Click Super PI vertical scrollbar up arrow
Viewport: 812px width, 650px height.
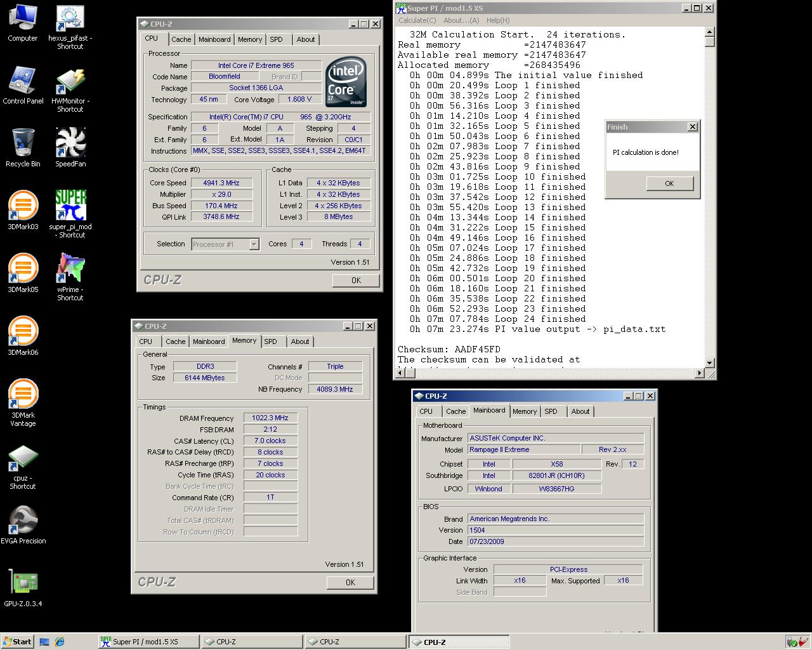[709, 32]
